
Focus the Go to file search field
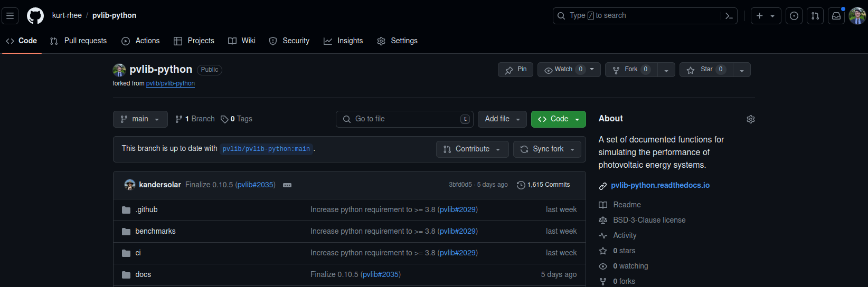[404, 119]
